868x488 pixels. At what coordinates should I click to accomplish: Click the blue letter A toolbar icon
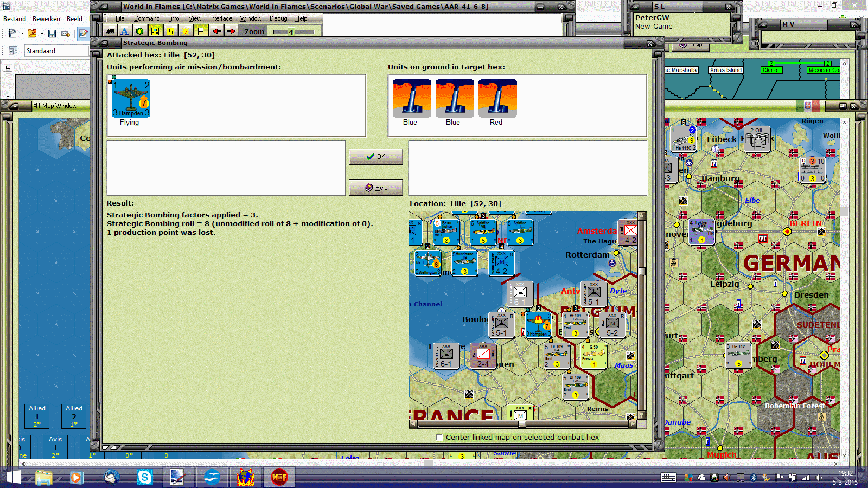pyautogui.click(x=125, y=31)
